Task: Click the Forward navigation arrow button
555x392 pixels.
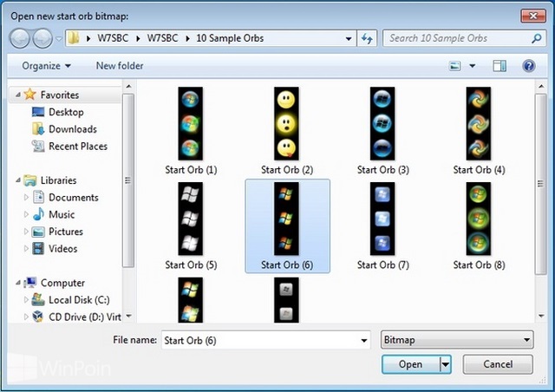Action: pos(42,38)
